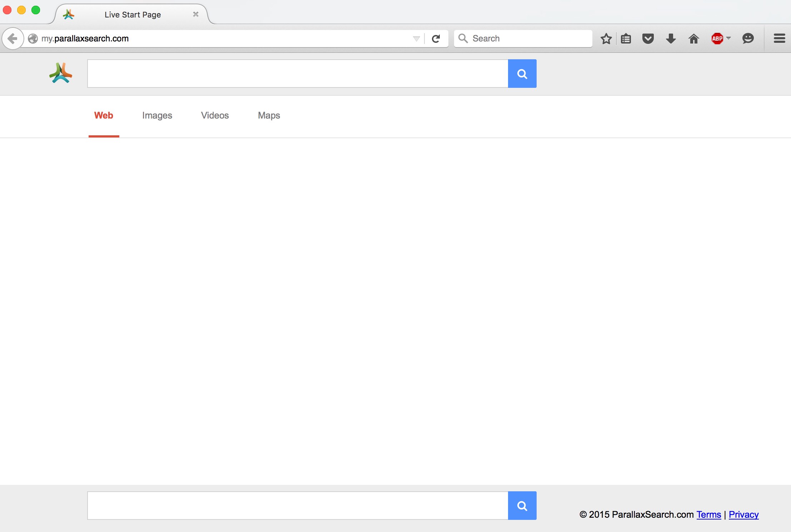The image size is (791, 532).
Task: Open the downloads arrow icon
Action: [671, 39]
